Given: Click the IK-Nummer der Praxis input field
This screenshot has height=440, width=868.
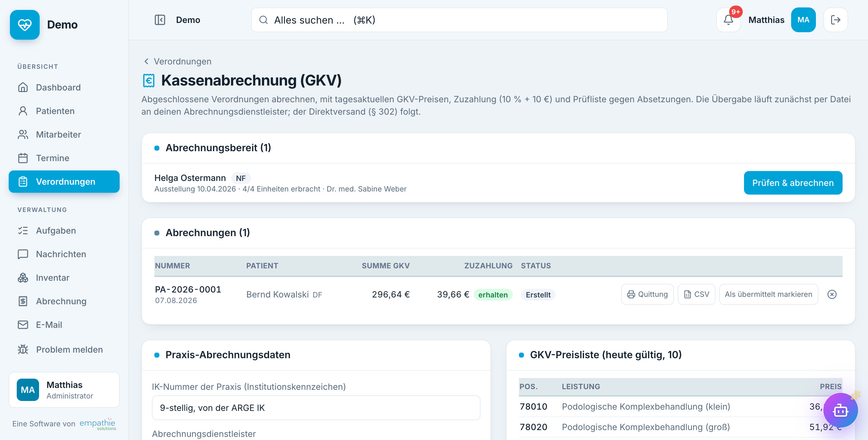Looking at the screenshot, I should pyautogui.click(x=316, y=408).
